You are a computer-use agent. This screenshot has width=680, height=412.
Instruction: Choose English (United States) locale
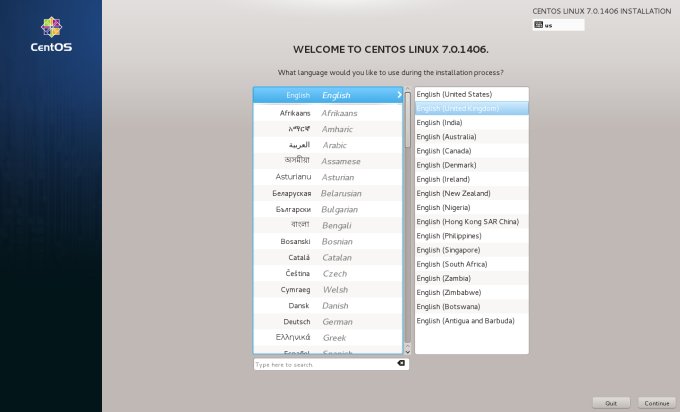tap(472, 94)
